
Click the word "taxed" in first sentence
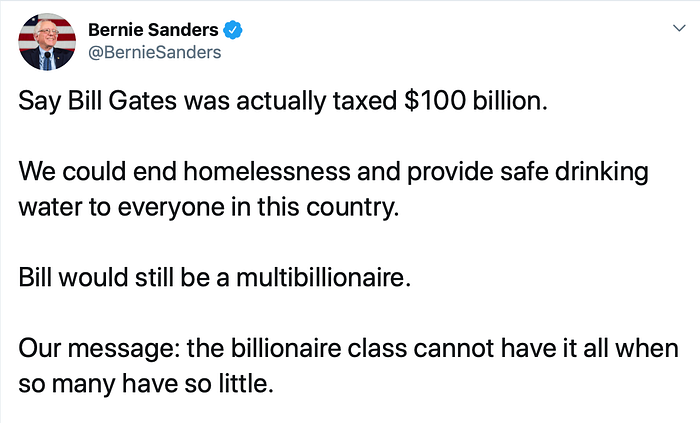point(365,100)
